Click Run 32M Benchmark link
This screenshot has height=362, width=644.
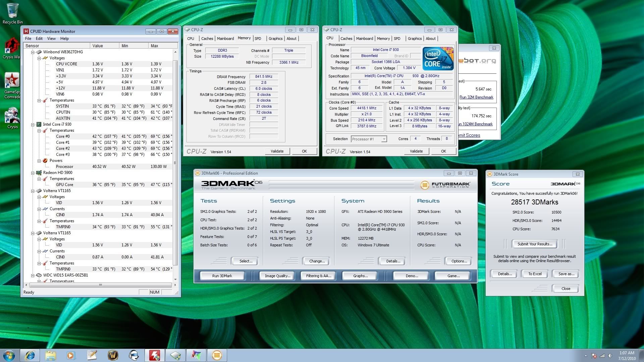[x=476, y=97]
